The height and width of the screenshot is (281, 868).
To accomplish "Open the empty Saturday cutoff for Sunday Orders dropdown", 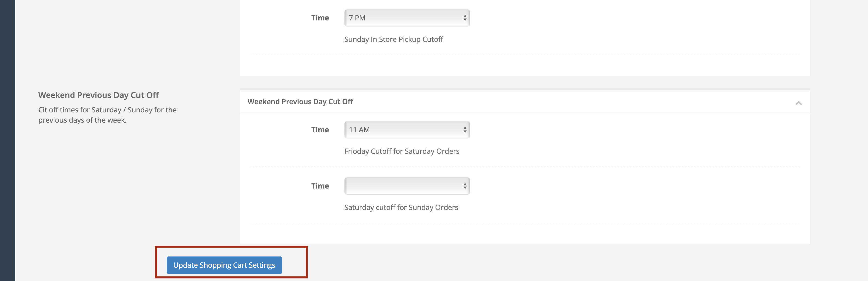I will coord(407,186).
